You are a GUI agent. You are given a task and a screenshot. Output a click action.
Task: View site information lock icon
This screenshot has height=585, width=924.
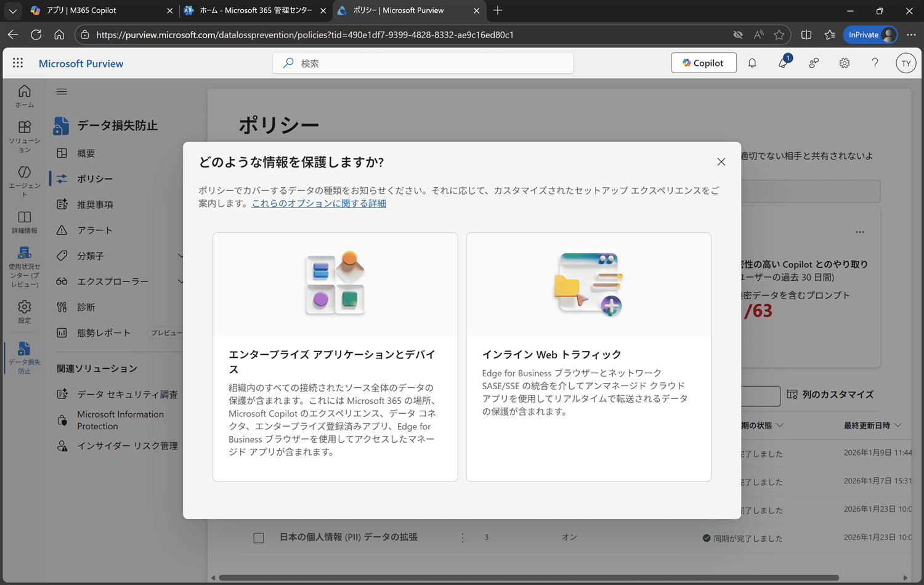85,34
